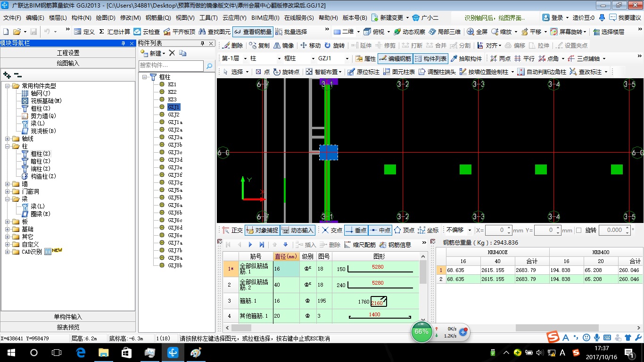This screenshot has width=644, height=362.
Task: Click the Cortana search circle
Action: [33, 352]
